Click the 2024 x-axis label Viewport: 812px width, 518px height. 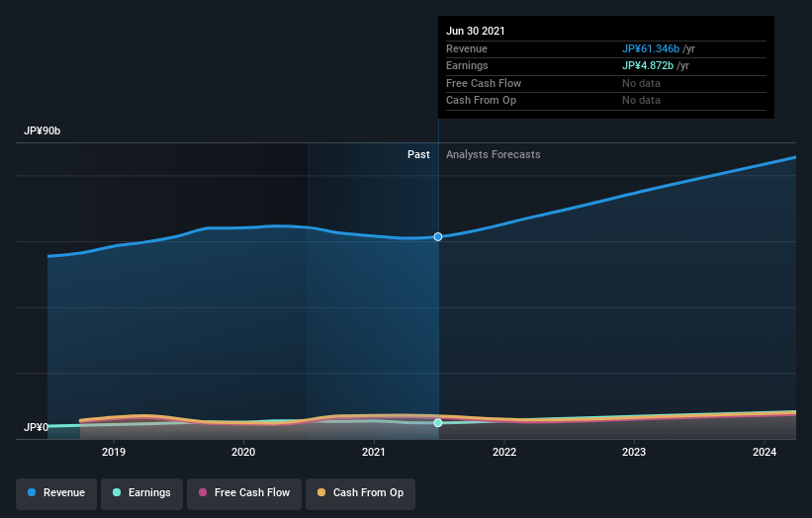[765, 452]
